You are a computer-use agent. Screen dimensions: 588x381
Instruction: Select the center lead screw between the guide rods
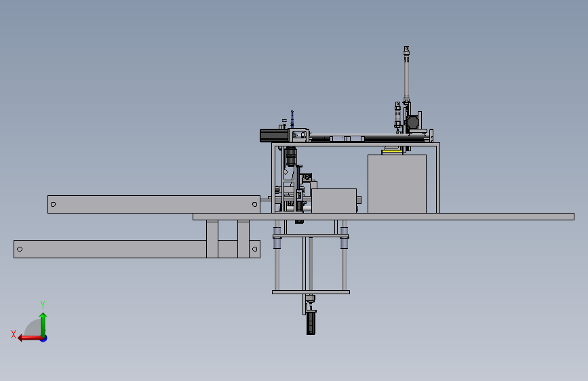pos(311,264)
